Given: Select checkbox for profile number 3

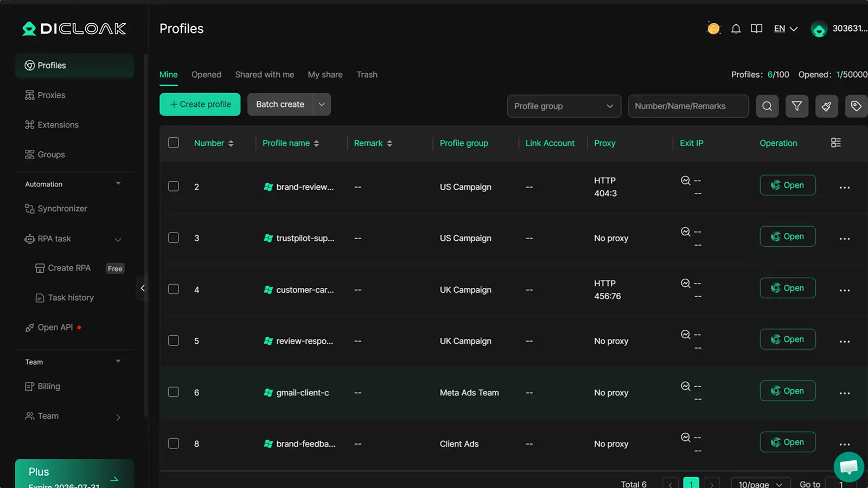Looking at the screenshot, I should click(174, 237).
